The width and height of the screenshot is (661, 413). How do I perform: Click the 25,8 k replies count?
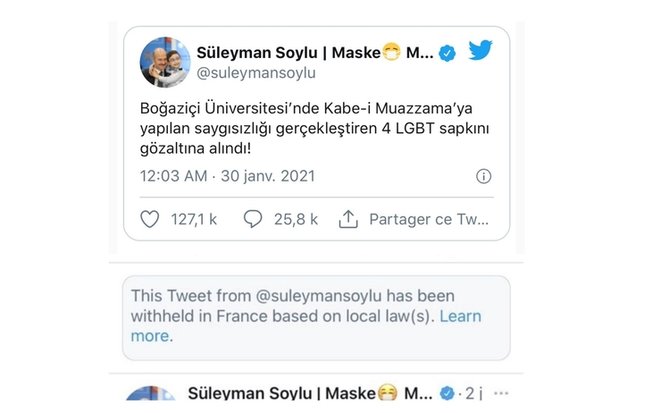coord(295,219)
